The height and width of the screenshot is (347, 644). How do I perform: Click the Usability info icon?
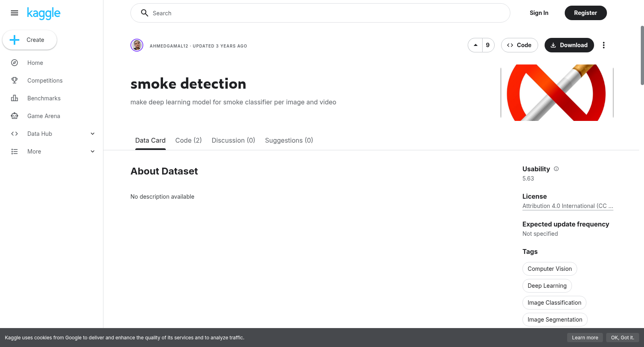pyautogui.click(x=556, y=169)
